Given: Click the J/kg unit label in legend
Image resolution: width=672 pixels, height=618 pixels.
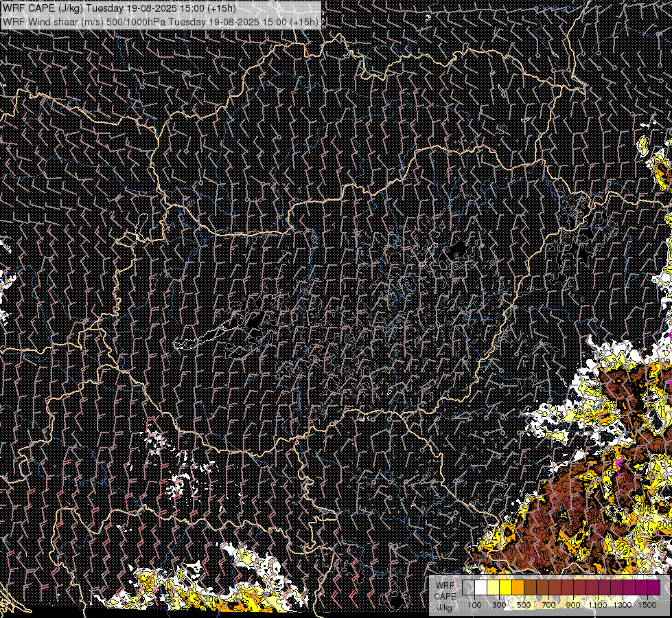Looking at the screenshot, I should pos(444,607).
